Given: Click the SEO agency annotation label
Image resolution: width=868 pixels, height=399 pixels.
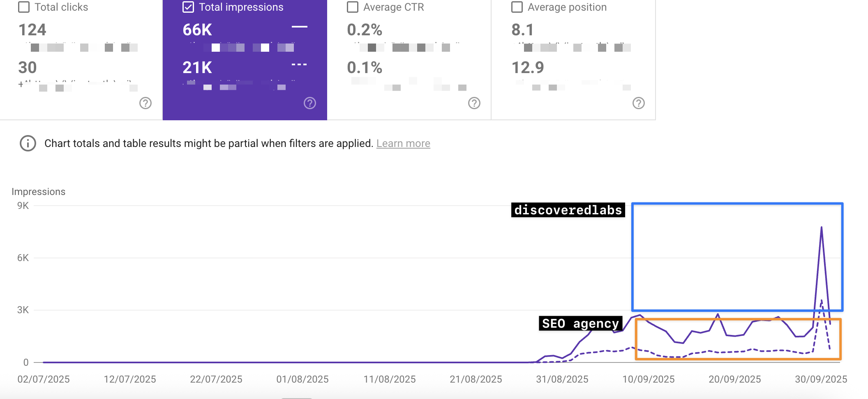Looking at the screenshot, I should (580, 323).
